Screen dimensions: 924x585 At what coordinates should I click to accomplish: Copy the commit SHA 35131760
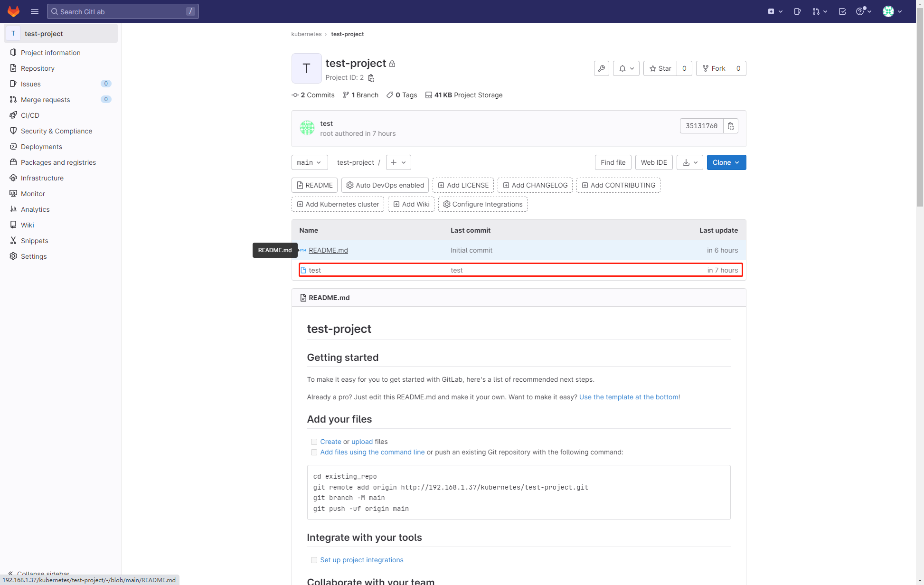coord(731,126)
